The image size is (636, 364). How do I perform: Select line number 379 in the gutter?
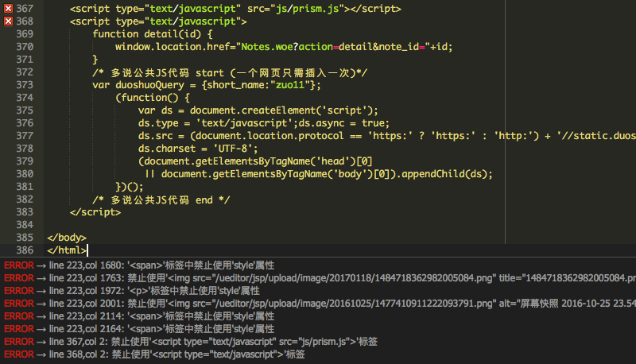coord(25,161)
